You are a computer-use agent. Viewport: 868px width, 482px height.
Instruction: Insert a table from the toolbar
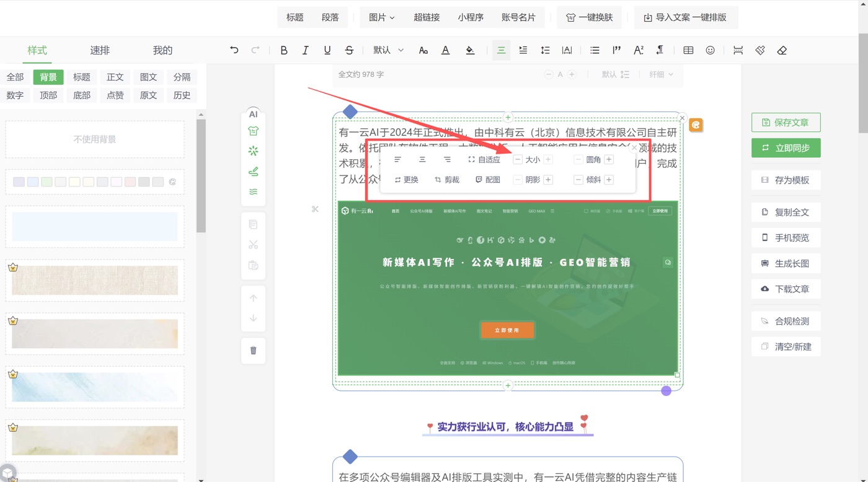point(688,50)
